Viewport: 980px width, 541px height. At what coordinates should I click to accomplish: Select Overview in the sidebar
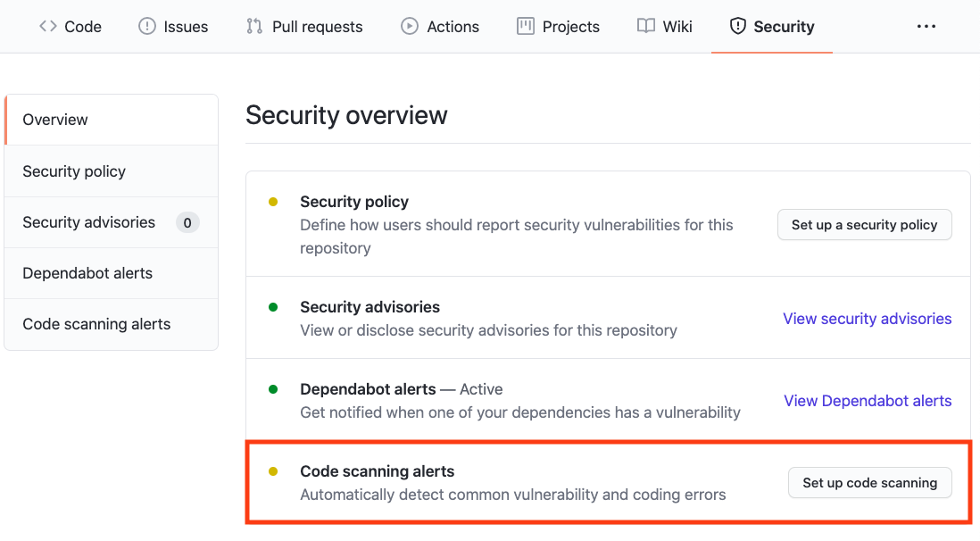(112, 120)
